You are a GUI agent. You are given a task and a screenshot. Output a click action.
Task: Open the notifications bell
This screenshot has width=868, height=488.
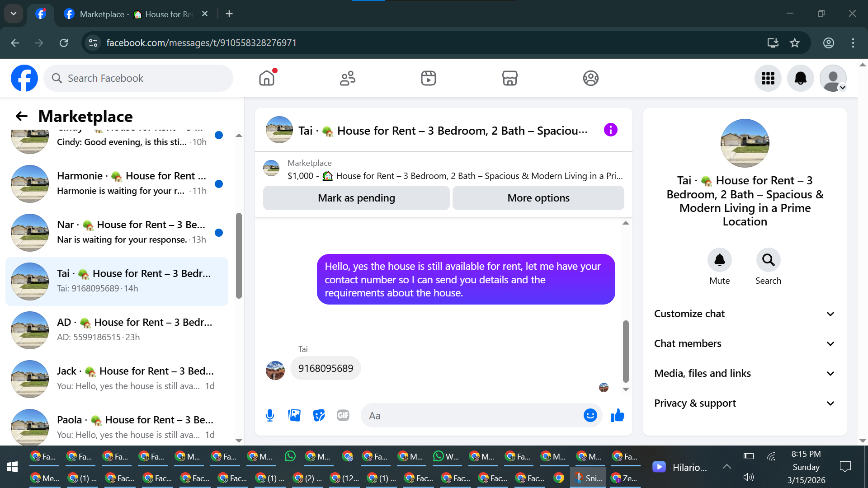pyautogui.click(x=800, y=78)
